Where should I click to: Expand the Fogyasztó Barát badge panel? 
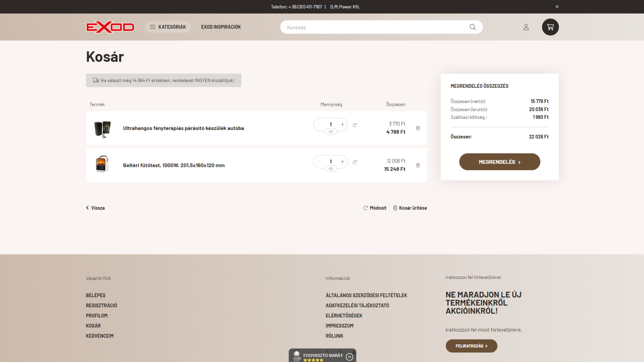point(349,357)
